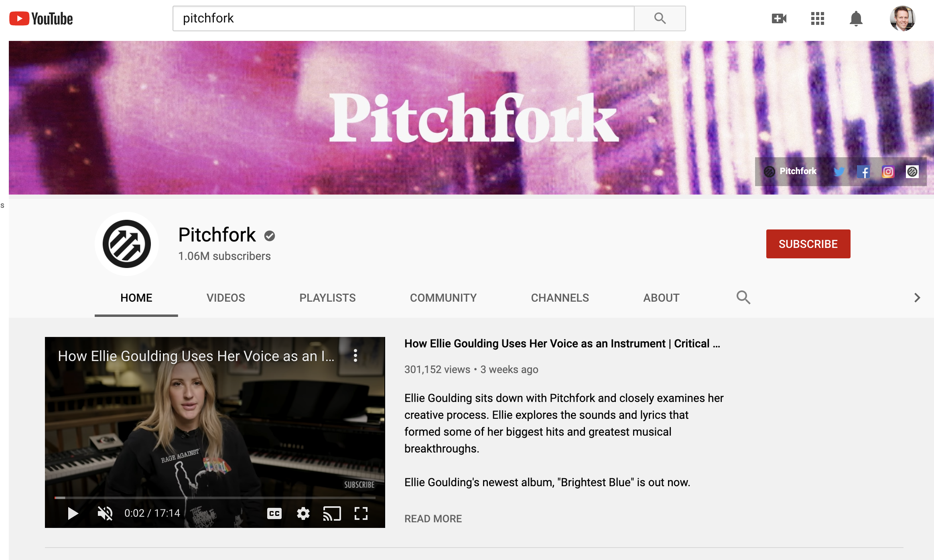This screenshot has width=934, height=560.
Task: Click the Pitchfork channel avatar logo
Action: tap(127, 244)
